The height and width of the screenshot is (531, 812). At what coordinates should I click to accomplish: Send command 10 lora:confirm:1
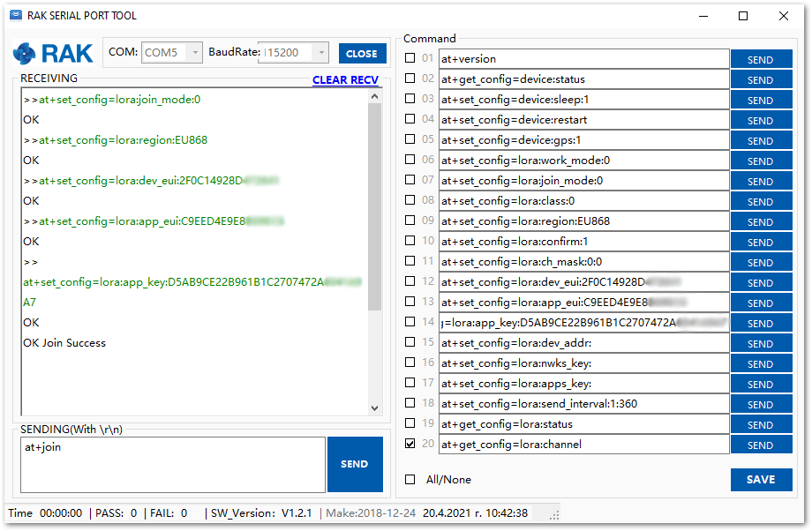point(761,242)
